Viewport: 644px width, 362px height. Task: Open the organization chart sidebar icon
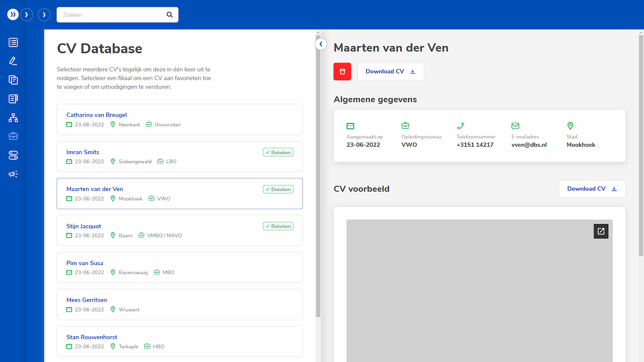click(x=13, y=117)
